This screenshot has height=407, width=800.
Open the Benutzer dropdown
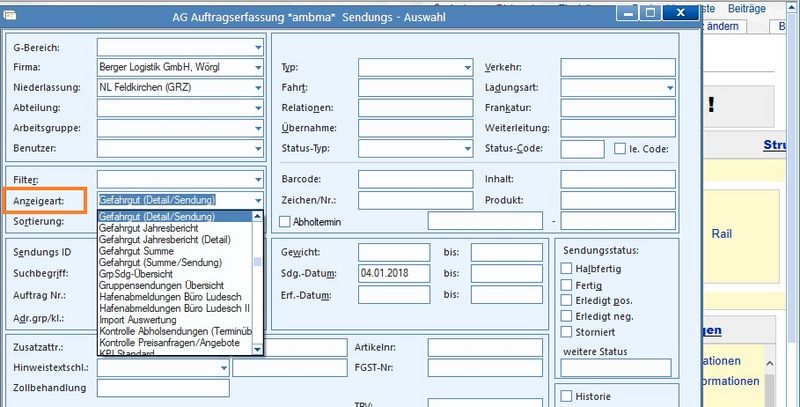point(258,148)
